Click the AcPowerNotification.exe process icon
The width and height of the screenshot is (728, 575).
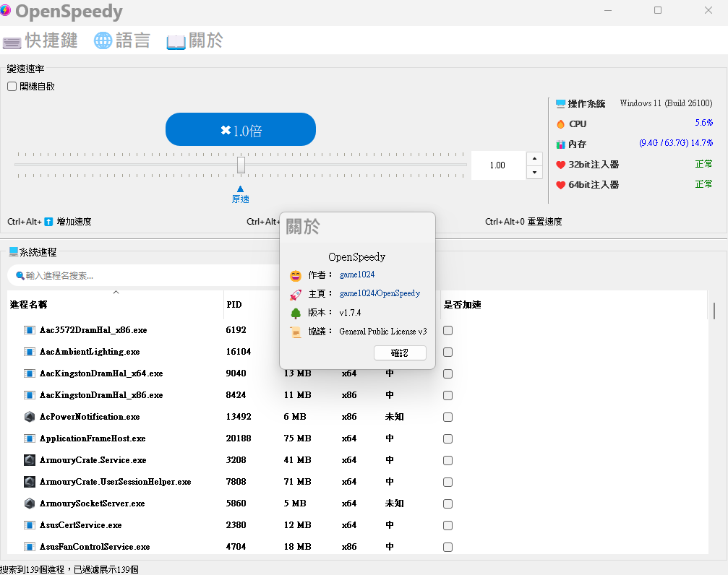click(29, 417)
